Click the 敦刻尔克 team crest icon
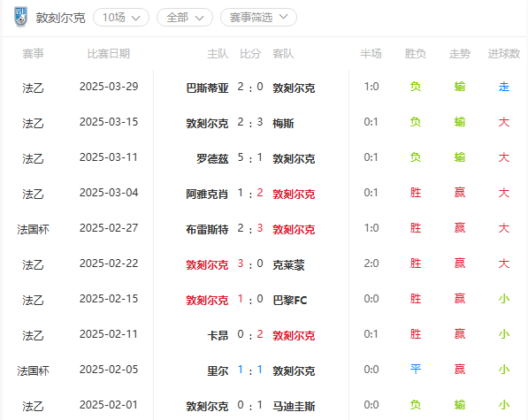Image resolution: width=528 pixels, height=420 pixels. pos(20,17)
